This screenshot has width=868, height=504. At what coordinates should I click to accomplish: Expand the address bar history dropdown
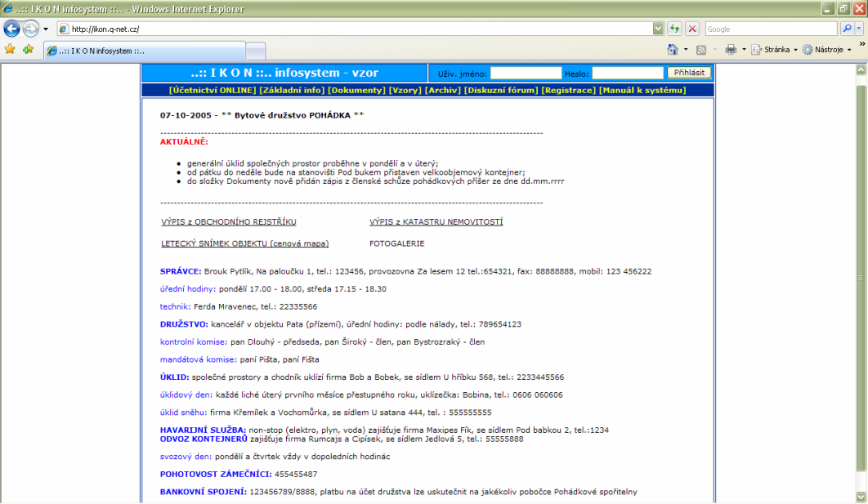658,29
